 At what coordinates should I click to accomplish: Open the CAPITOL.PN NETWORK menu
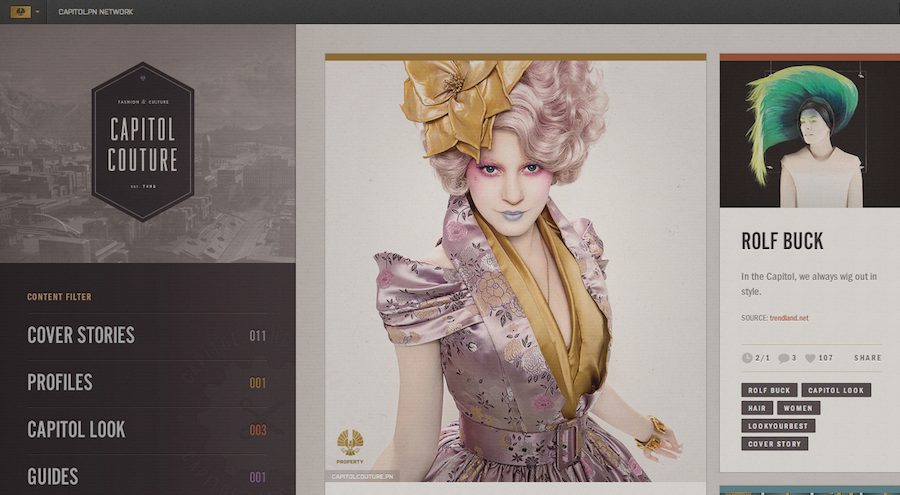tap(96, 11)
